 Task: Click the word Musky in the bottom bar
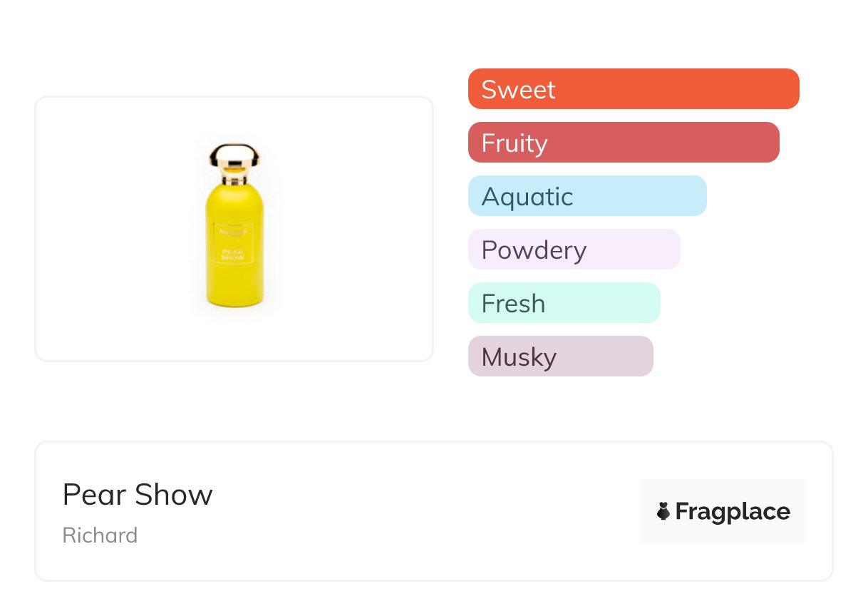click(x=519, y=357)
